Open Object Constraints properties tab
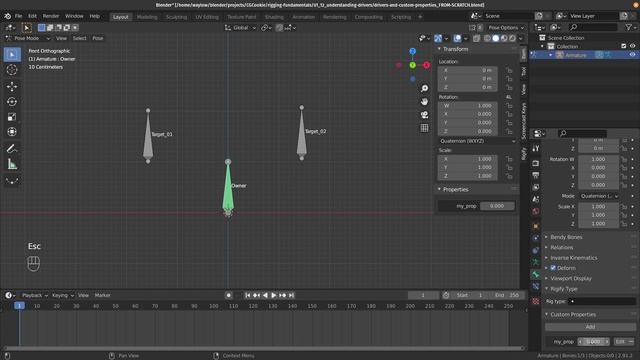The width and height of the screenshot is (640, 360). [536, 250]
